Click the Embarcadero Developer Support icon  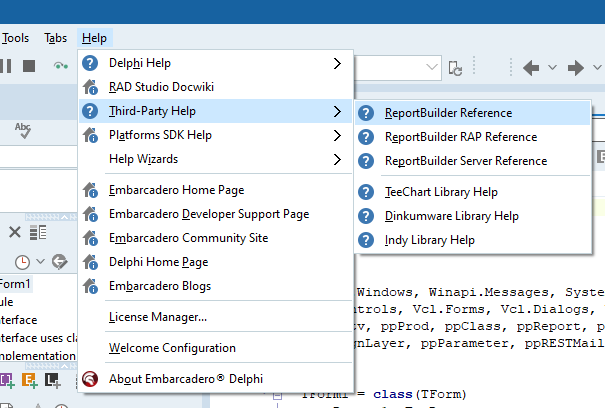pos(90,214)
